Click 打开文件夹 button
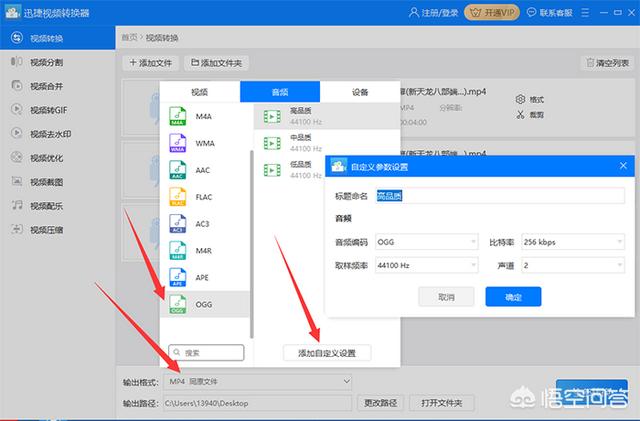This screenshot has width=640, height=421. pos(442,403)
